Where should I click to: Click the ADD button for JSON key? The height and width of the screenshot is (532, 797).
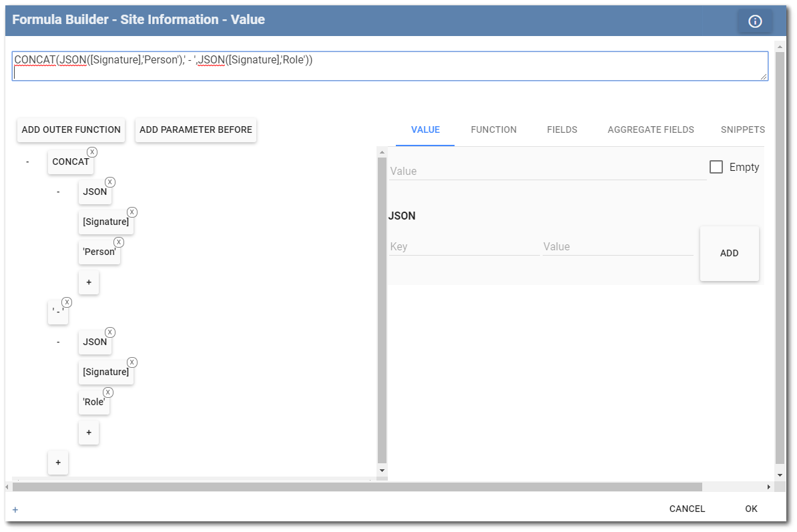[730, 253]
